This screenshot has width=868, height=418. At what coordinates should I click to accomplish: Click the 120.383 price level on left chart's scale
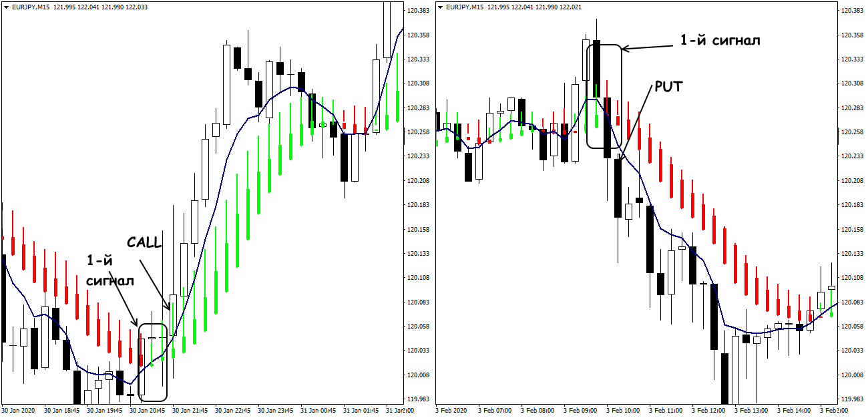[x=417, y=11]
